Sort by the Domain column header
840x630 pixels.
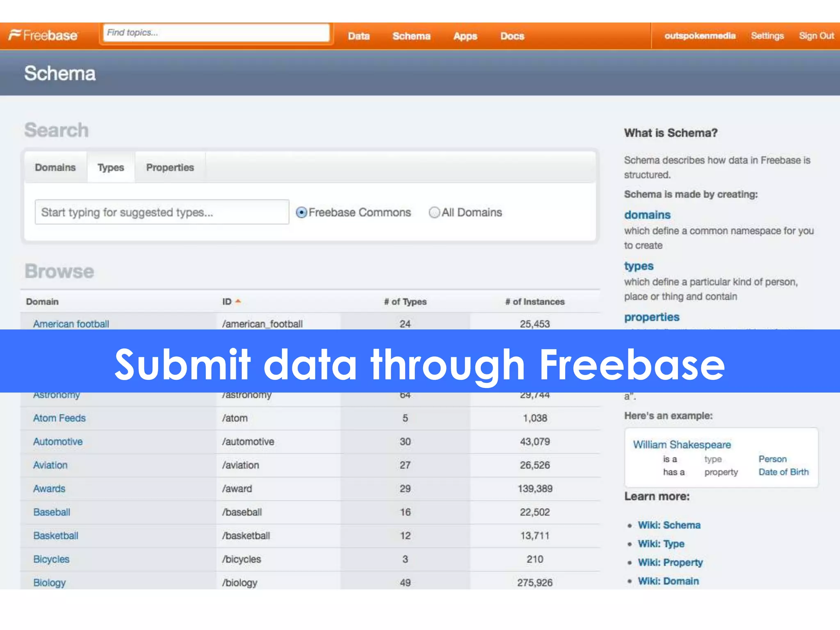[x=42, y=301]
